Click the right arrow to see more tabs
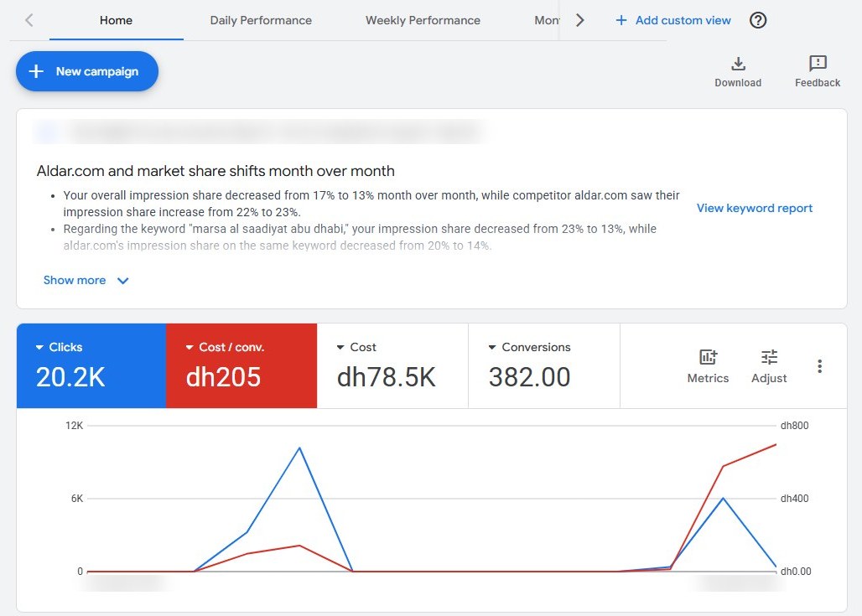This screenshot has width=862, height=616. coord(580,20)
